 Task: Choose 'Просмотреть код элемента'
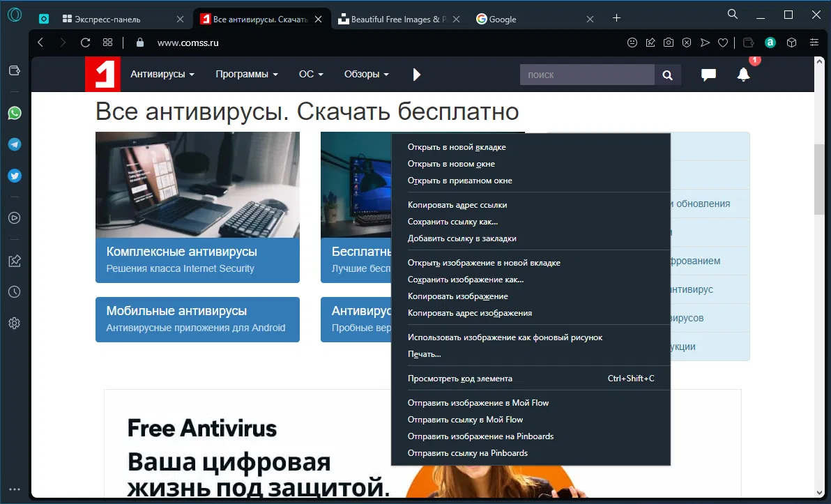(531, 379)
